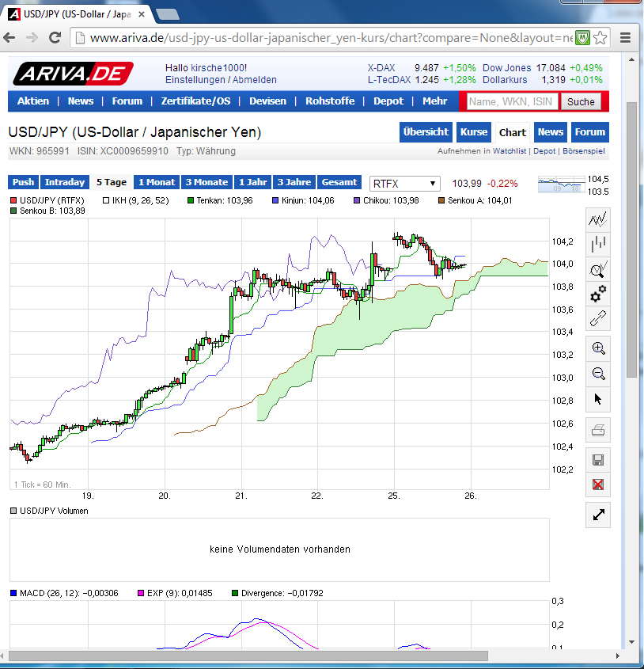Click the Name, WKN, ISIN search field
Viewport: 644px width, 669px height.
[512, 101]
